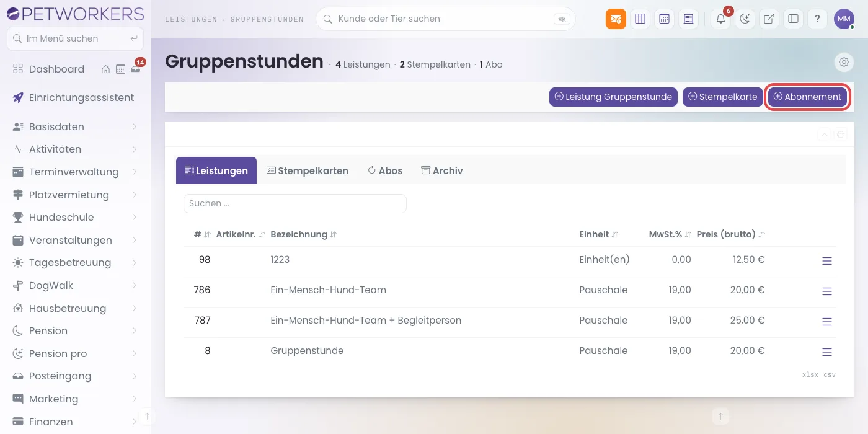Switch to the Stempelkarten tab

pos(308,170)
